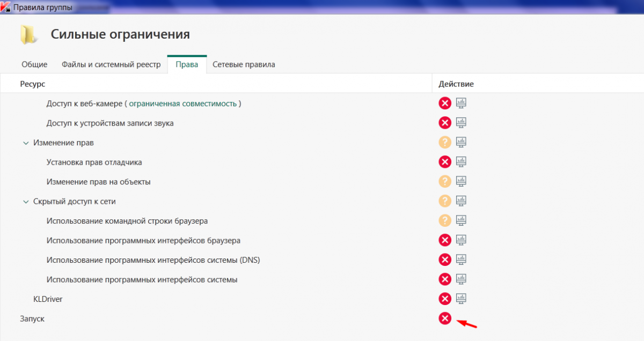This screenshot has width=644, height=341.
Task: Click the logging icon in webcam access row
Action: click(461, 103)
